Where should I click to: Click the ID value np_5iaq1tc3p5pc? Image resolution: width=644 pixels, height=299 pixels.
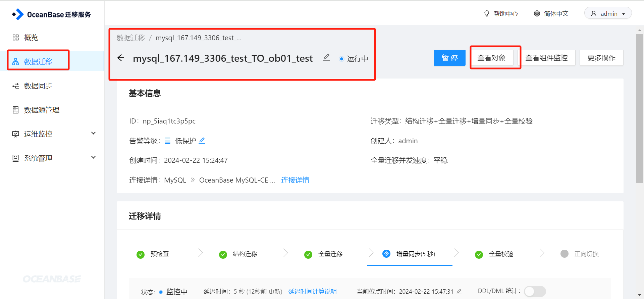click(169, 121)
